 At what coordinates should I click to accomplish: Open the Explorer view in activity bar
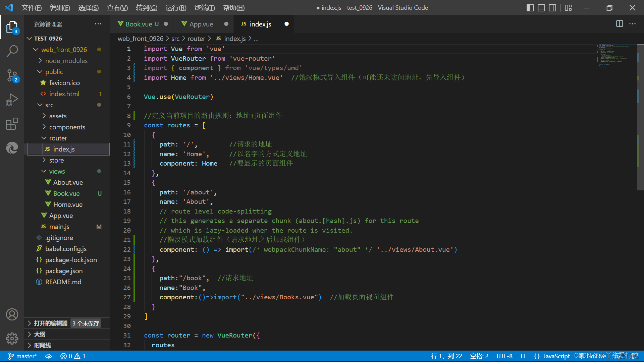(x=12, y=27)
